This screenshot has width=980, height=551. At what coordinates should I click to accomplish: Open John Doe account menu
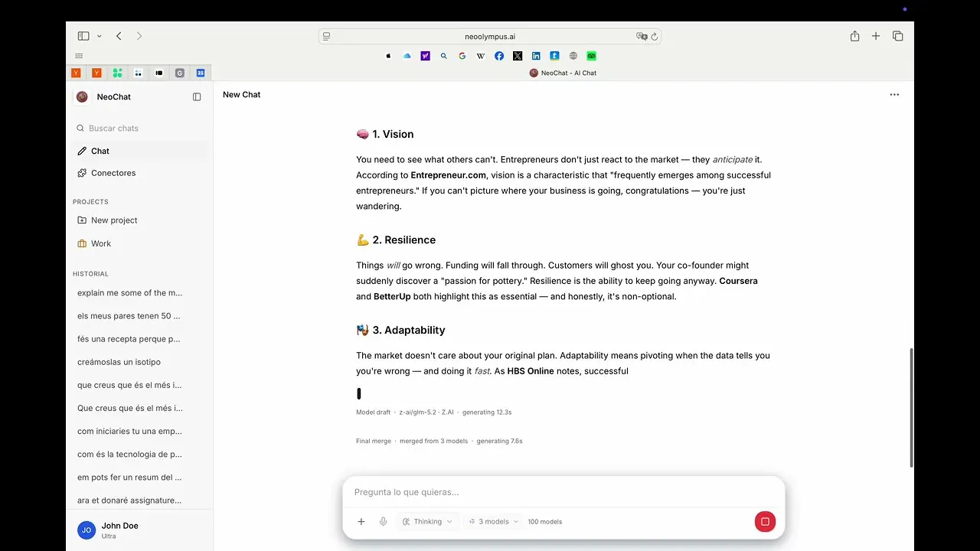[x=139, y=530]
